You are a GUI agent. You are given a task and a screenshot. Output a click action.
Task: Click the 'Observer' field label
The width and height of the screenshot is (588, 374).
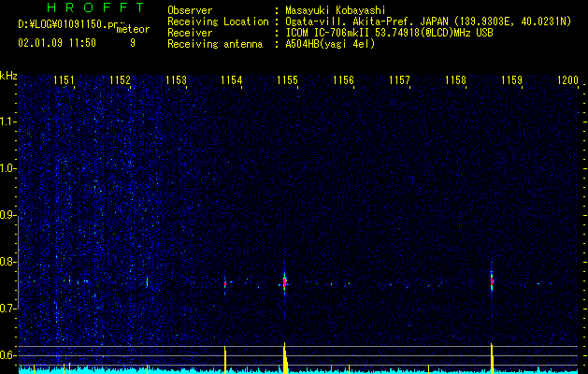coord(190,10)
